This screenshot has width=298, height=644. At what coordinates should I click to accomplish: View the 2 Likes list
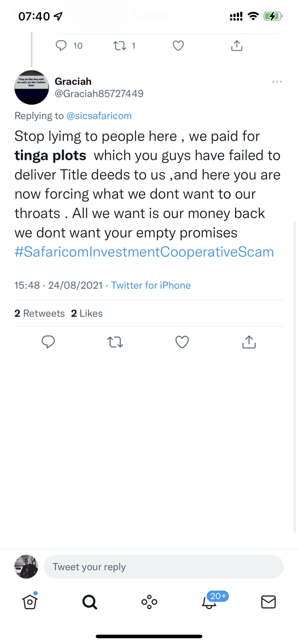click(87, 313)
